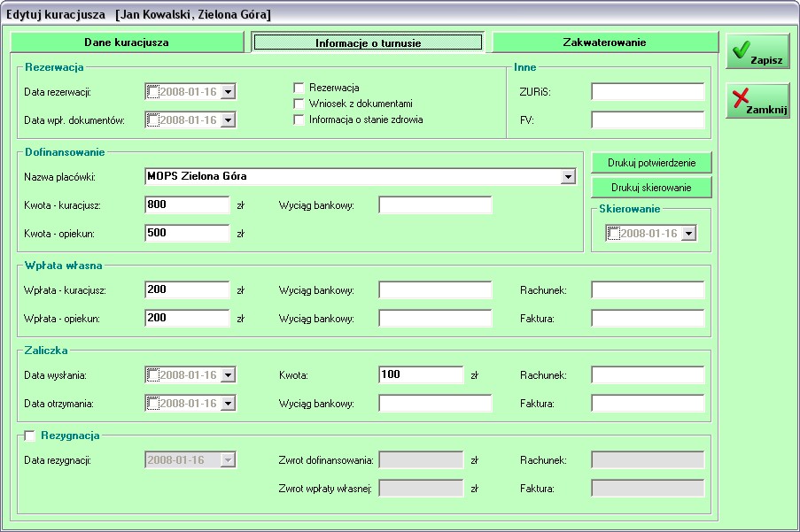Open the Skierowanie date dropdown arrow
This screenshot has width=800, height=532.
[688, 234]
